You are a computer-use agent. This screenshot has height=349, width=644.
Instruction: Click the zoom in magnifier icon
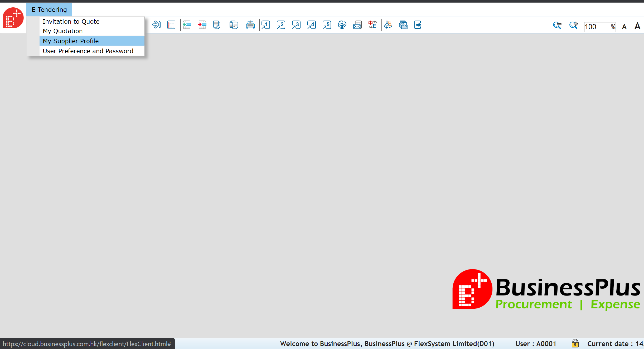coord(573,25)
